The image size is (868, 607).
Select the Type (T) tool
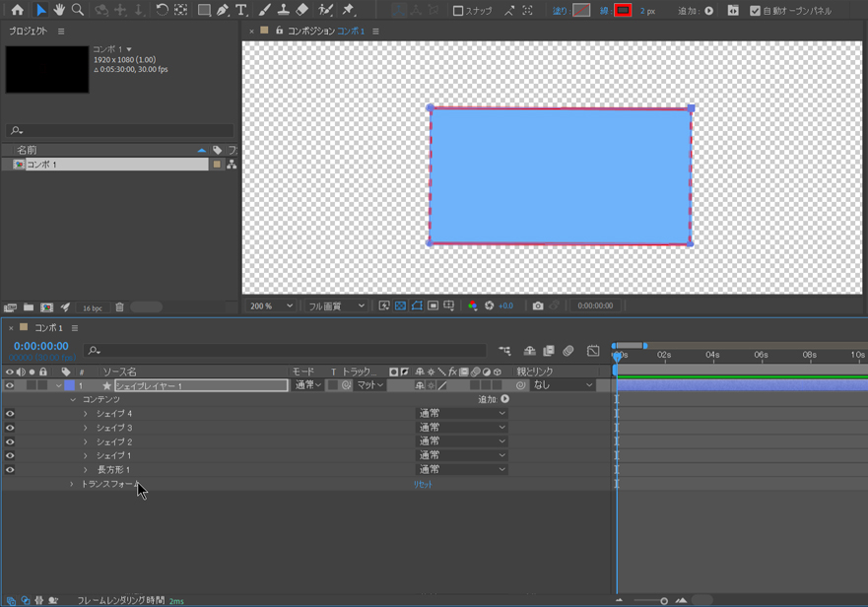pos(241,10)
